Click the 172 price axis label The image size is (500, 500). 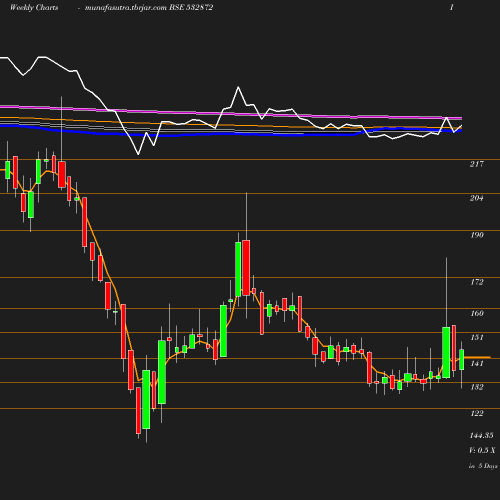click(477, 282)
